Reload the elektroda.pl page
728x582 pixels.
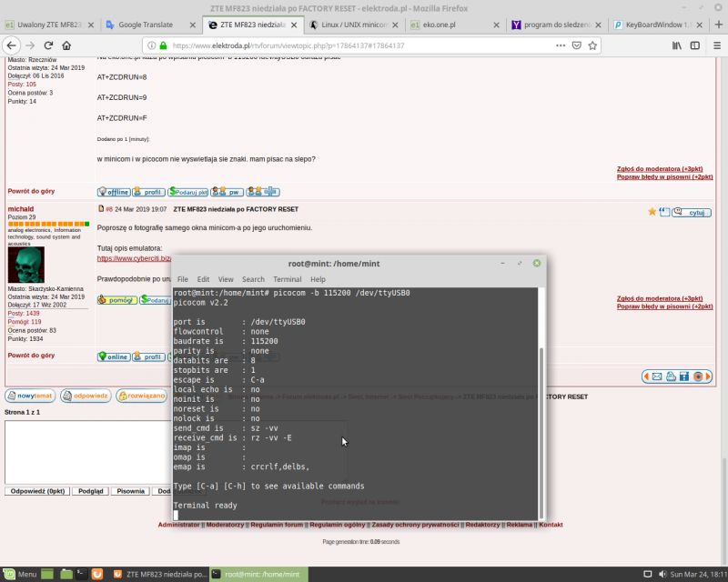tap(48, 45)
